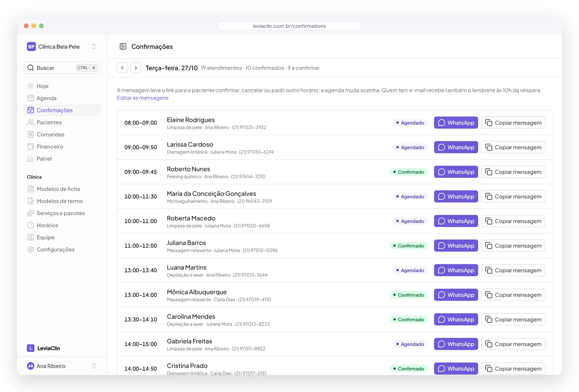Click the Agendado status of Luana Martins

tap(410, 270)
